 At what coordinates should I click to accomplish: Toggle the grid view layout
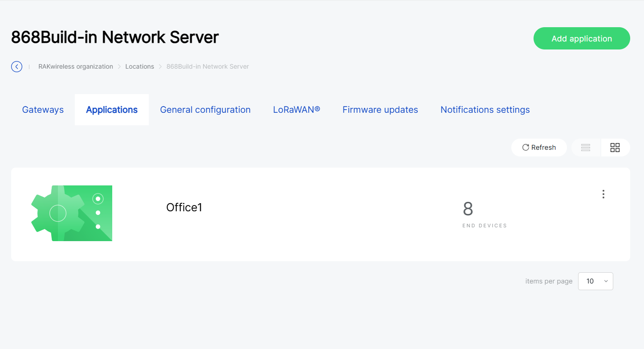(615, 147)
